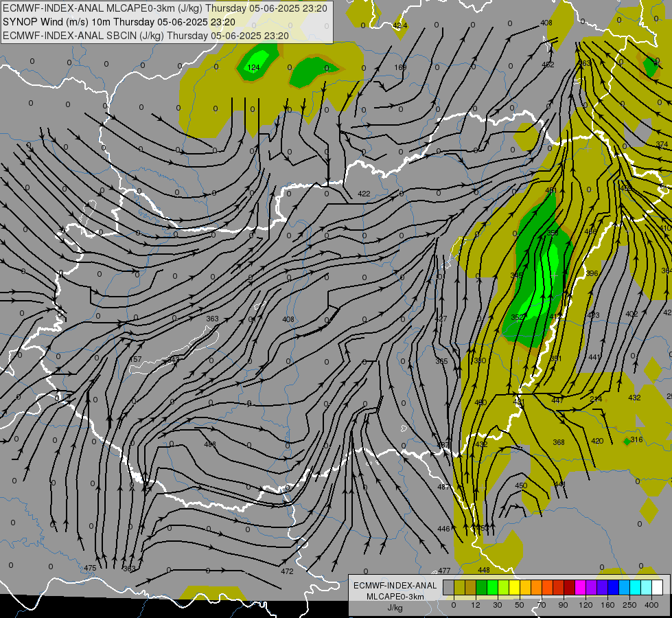Select the 90 tick label in legend
Viewport: 672px width, 618px height.
click(563, 605)
